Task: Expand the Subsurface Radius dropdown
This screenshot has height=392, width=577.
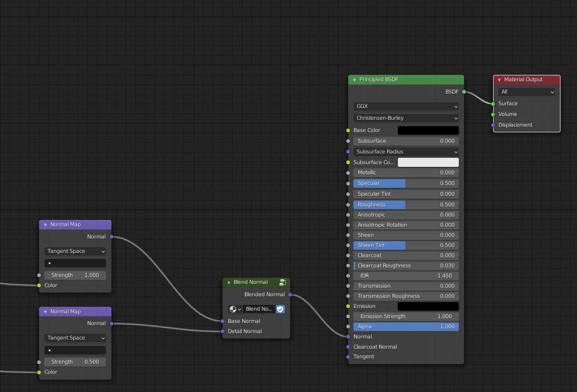Action: coord(406,152)
